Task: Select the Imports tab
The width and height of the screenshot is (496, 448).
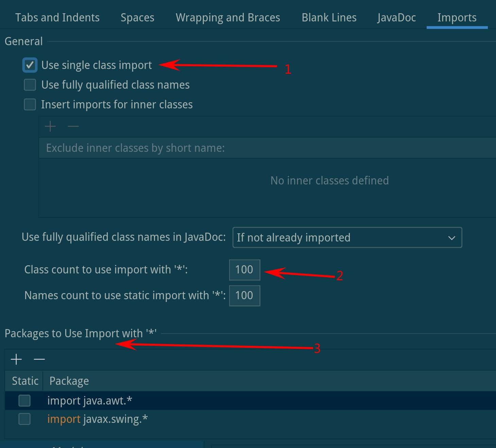Action: (x=457, y=17)
